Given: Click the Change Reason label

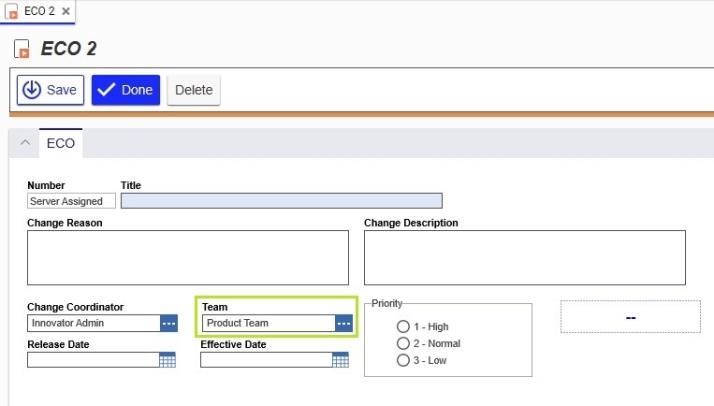Looking at the screenshot, I should [65, 223].
